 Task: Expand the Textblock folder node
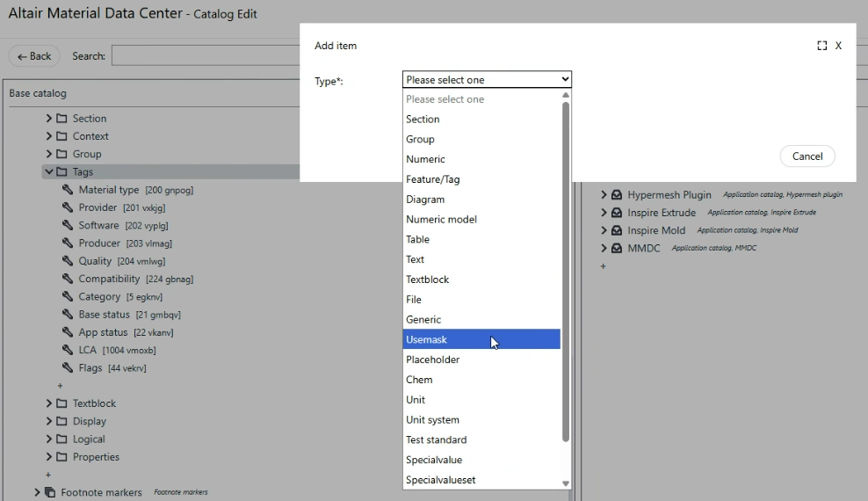click(49, 403)
